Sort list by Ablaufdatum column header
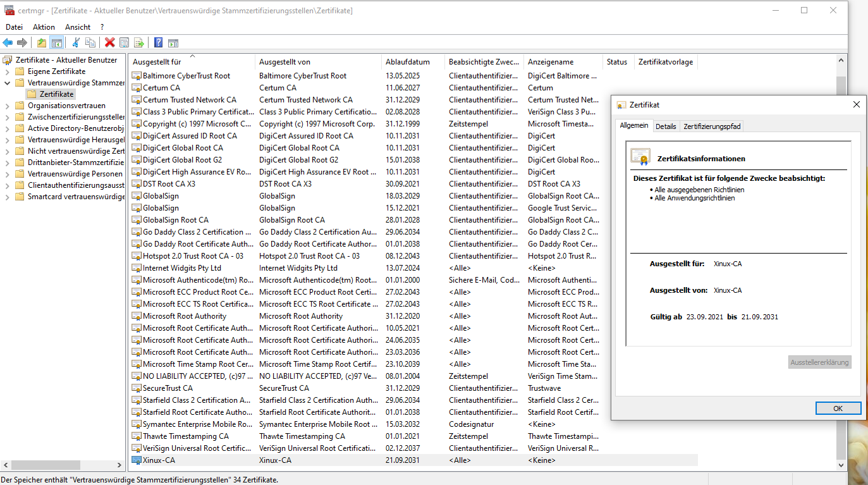This screenshot has height=485, width=868. (x=408, y=62)
